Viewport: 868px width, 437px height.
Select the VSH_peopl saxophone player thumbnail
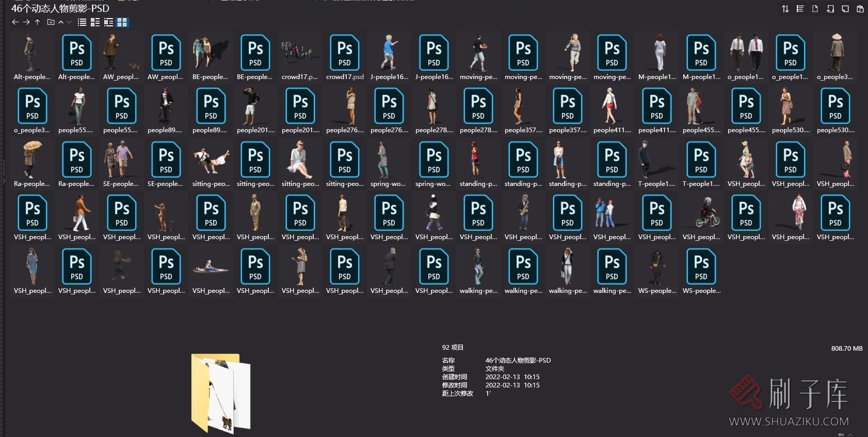coord(523,213)
